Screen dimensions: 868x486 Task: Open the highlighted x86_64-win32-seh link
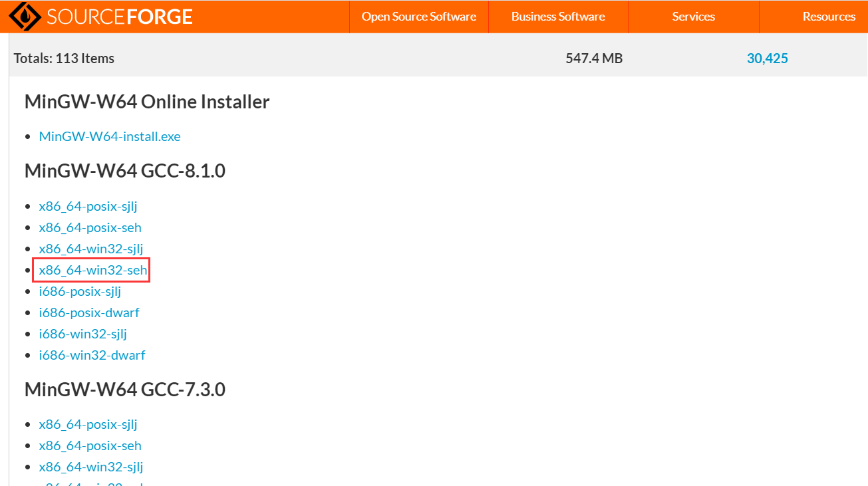click(x=91, y=270)
